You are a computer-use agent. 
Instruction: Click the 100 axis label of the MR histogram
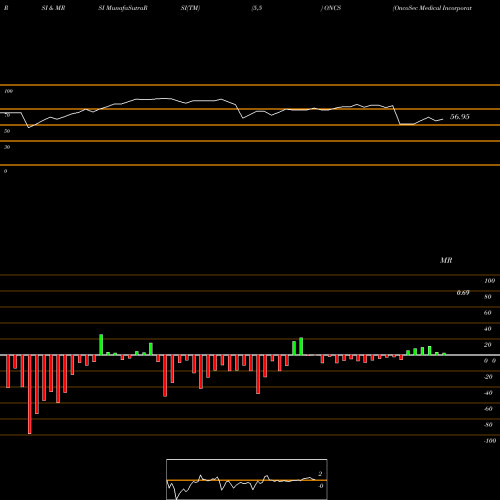click(490, 281)
